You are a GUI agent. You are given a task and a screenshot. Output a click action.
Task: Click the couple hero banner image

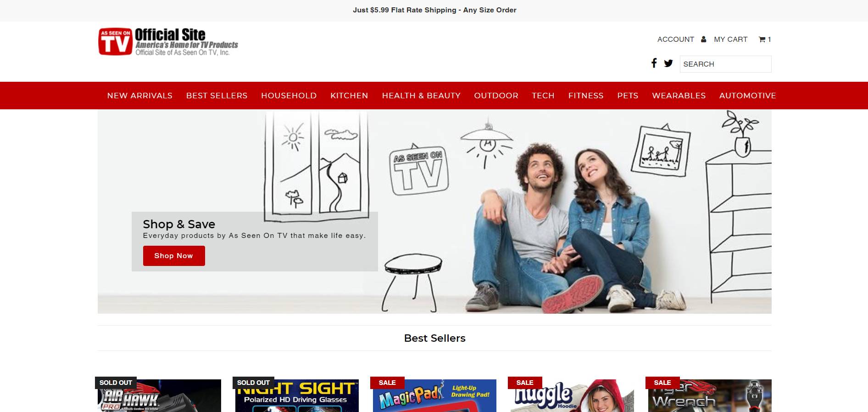point(434,212)
